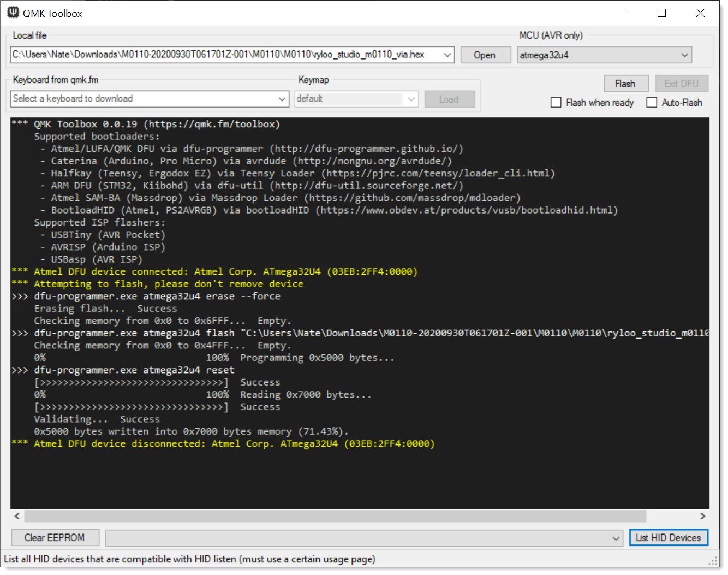Click the Flash button
Image resolution: width=728 pixels, height=575 pixels.
625,84
